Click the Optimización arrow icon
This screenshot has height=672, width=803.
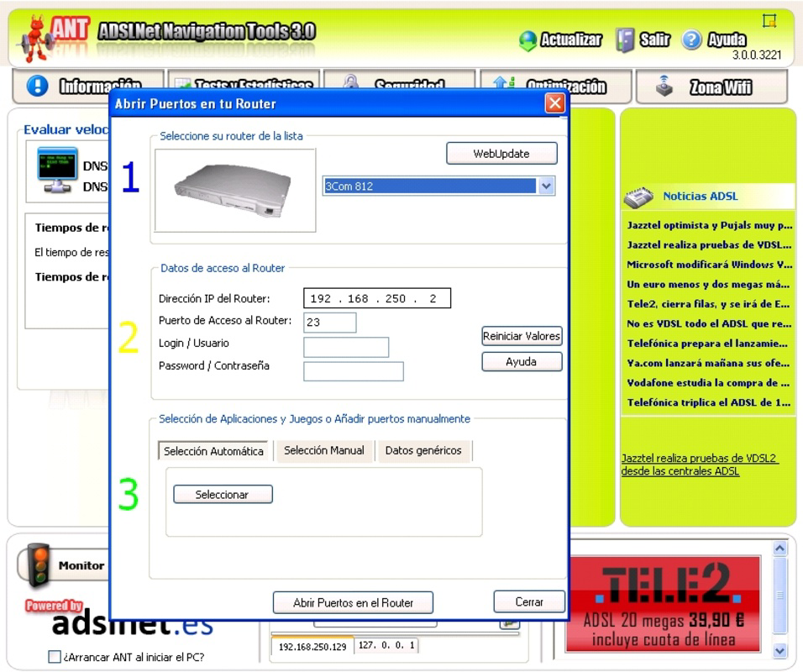504,83
